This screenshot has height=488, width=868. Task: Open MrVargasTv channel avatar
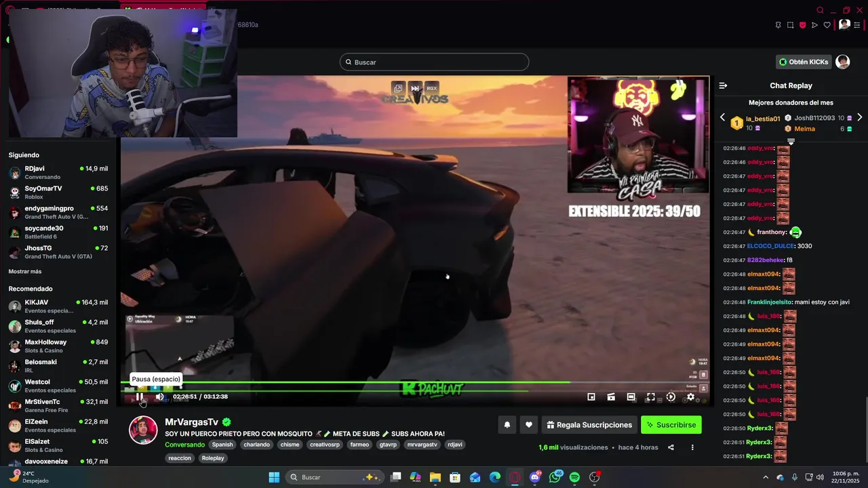(x=143, y=430)
